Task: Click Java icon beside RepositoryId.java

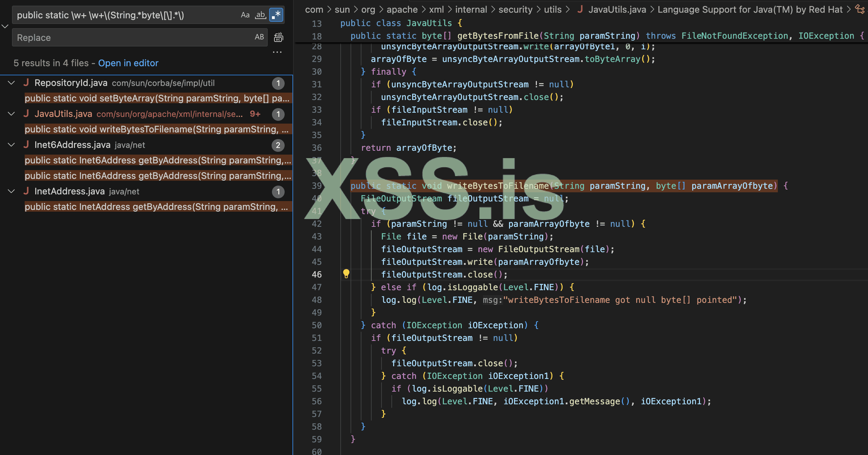Action: [x=26, y=83]
